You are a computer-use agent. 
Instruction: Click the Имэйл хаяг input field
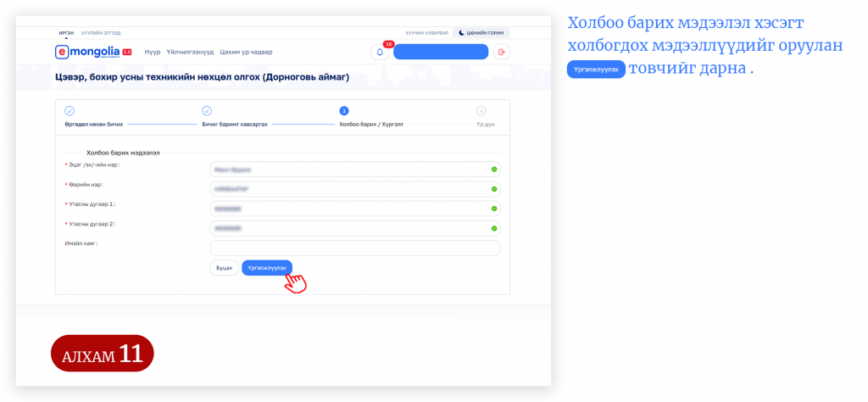coord(355,248)
